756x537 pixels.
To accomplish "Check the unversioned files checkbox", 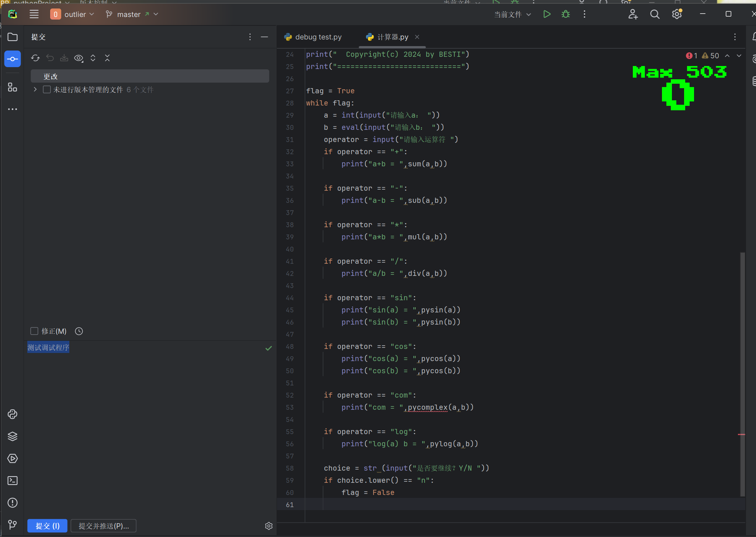I will [x=47, y=90].
